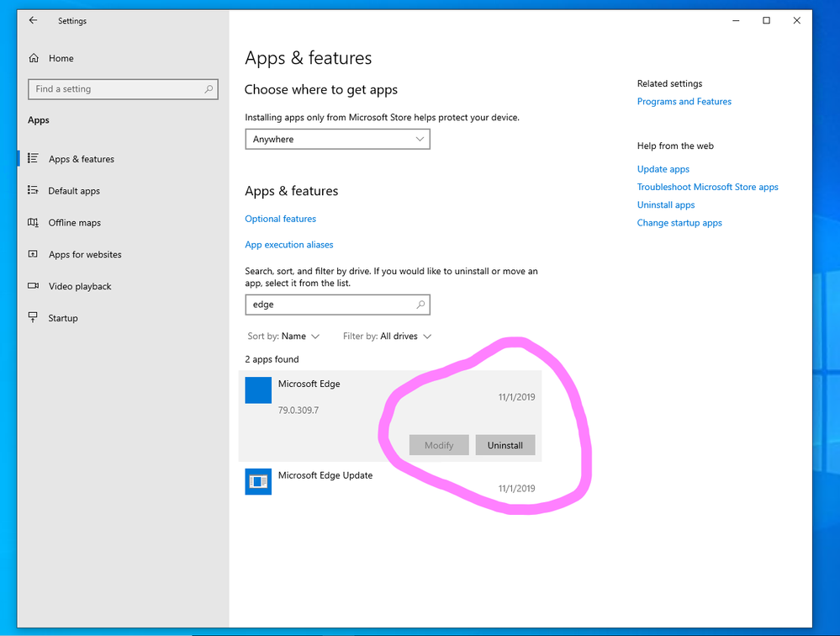Go back using the Settings back arrow

tap(34, 20)
